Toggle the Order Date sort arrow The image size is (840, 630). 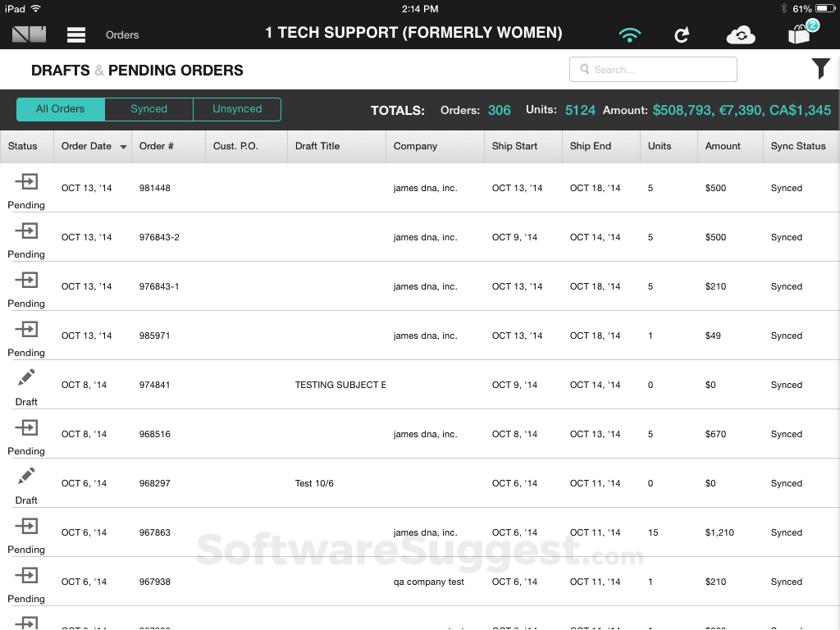click(x=124, y=147)
